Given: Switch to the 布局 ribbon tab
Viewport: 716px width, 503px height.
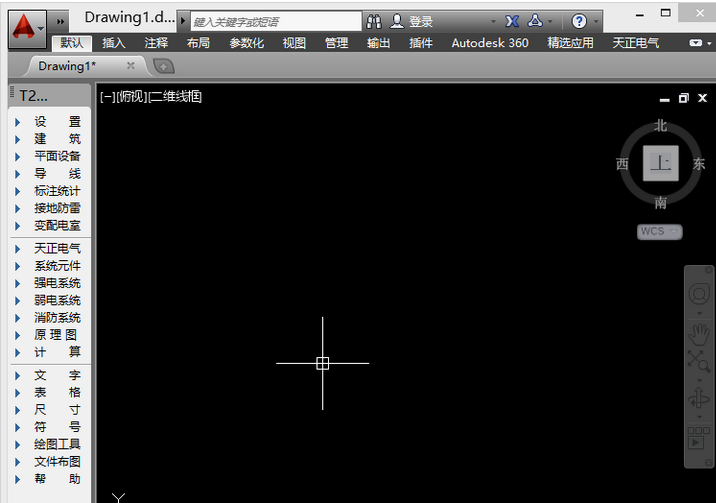Looking at the screenshot, I should click(x=198, y=43).
